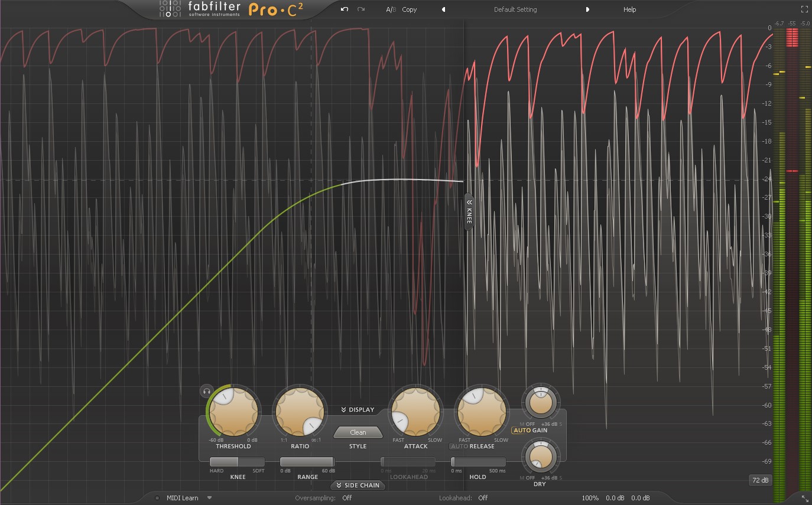Click the resize corner icon at bottom right
The image size is (812, 505).
(x=804, y=499)
